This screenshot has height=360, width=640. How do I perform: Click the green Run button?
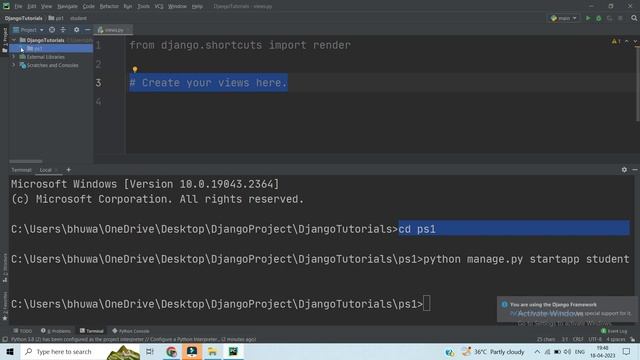click(x=588, y=18)
